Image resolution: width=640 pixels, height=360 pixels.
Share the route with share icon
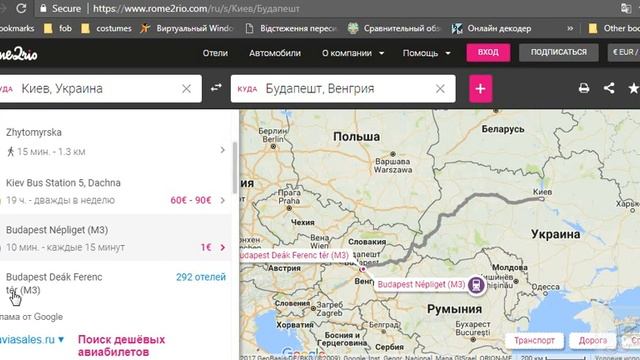pyautogui.click(x=609, y=88)
